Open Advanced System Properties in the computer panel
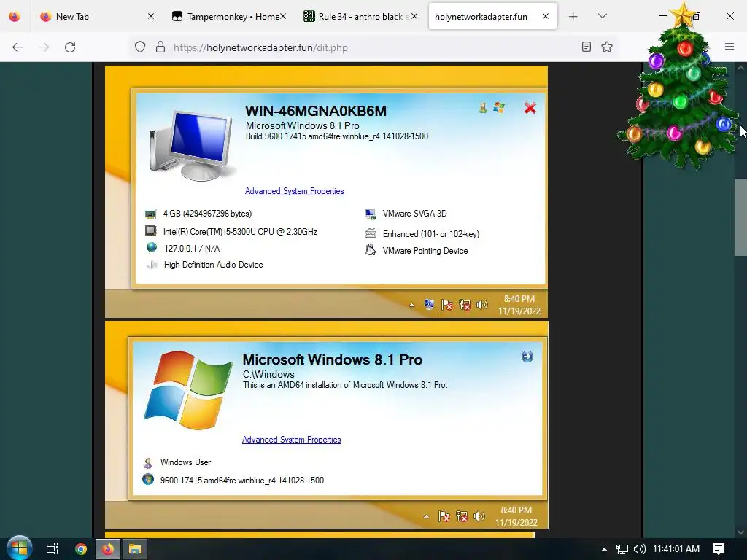 pyautogui.click(x=295, y=191)
